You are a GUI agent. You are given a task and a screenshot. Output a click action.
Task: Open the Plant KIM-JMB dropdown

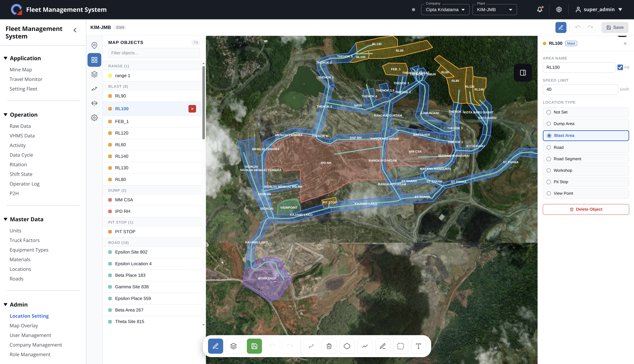click(494, 9)
